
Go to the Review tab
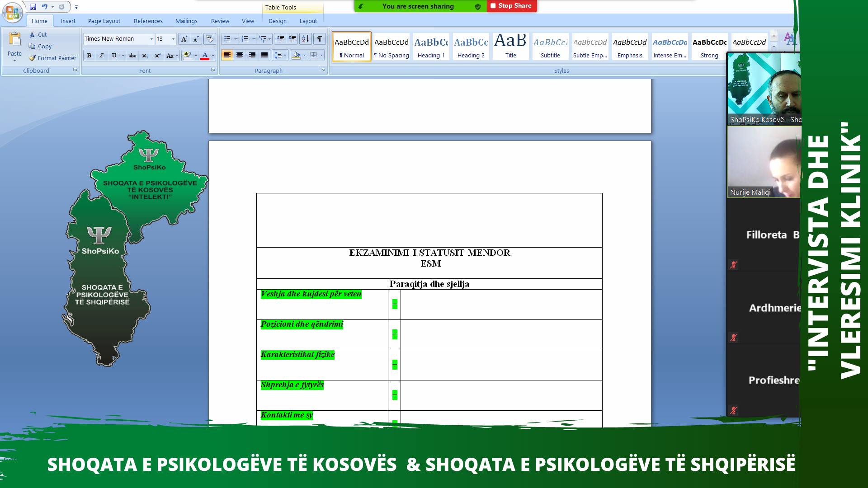(x=220, y=21)
